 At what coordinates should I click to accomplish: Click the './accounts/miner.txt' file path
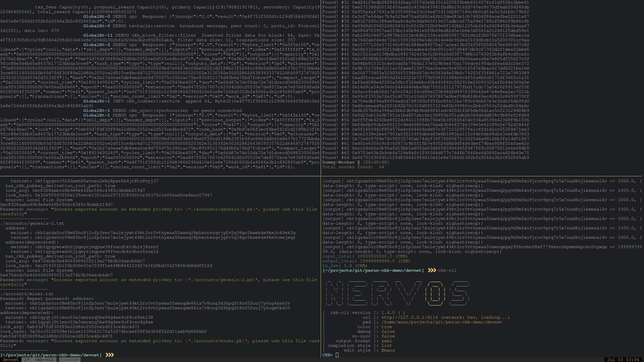coord(27,294)
